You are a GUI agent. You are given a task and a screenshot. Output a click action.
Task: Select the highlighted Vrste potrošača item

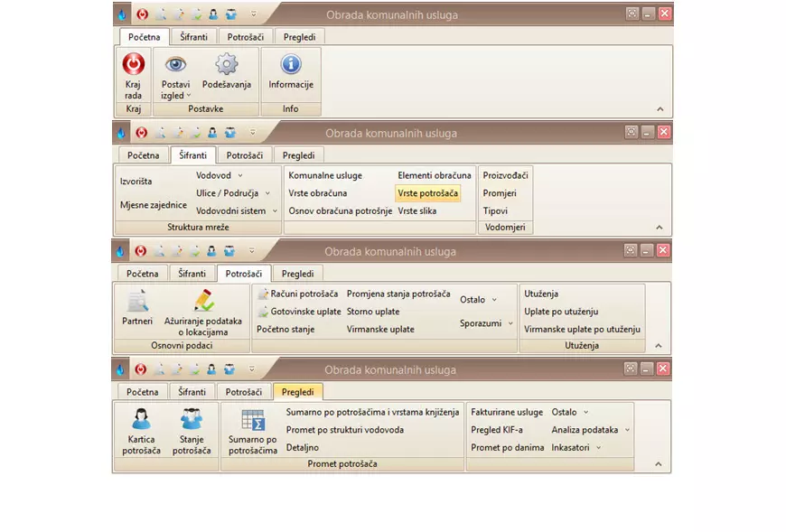tap(427, 193)
